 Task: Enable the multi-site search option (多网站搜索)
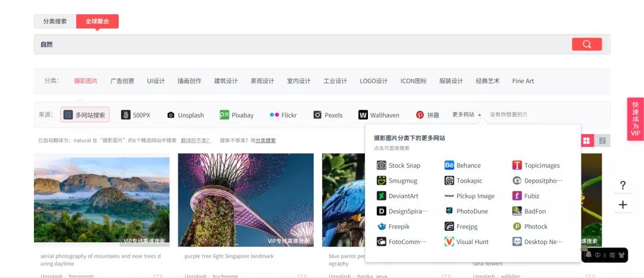point(85,115)
